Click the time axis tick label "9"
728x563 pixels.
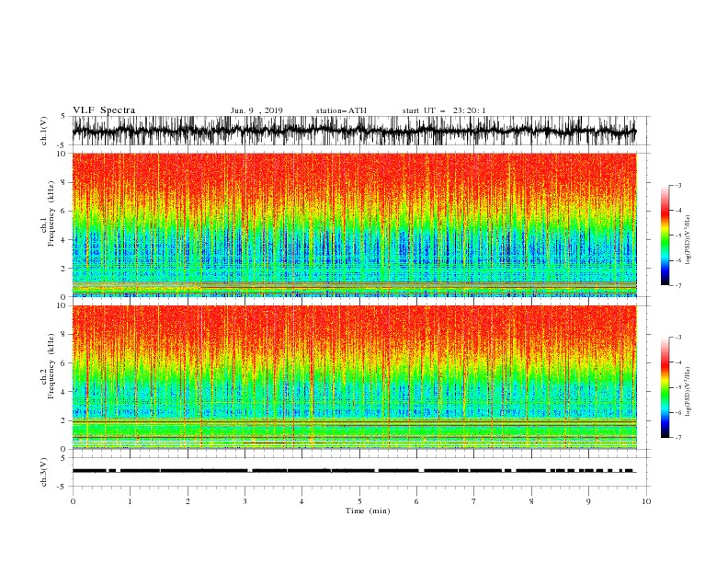tap(588, 501)
